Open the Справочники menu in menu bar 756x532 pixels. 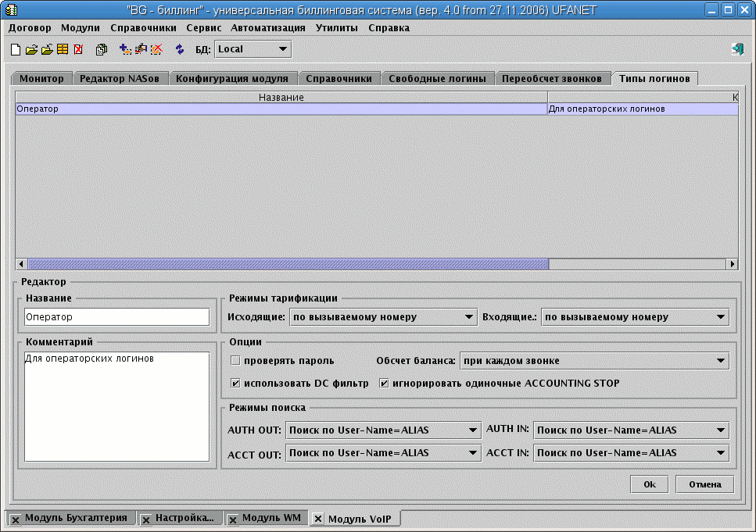[143, 27]
